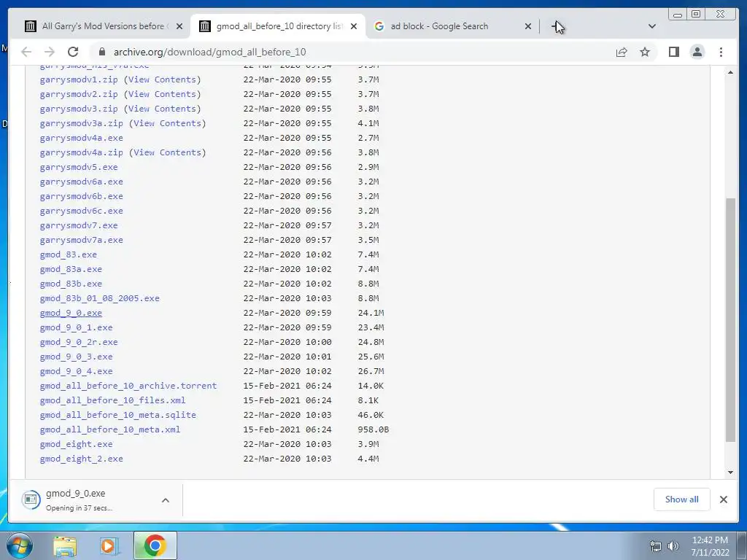Image resolution: width=747 pixels, height=560 pixels.
Task: Close the gmod_all_before_10 directory tab
Action: [354, 27]
